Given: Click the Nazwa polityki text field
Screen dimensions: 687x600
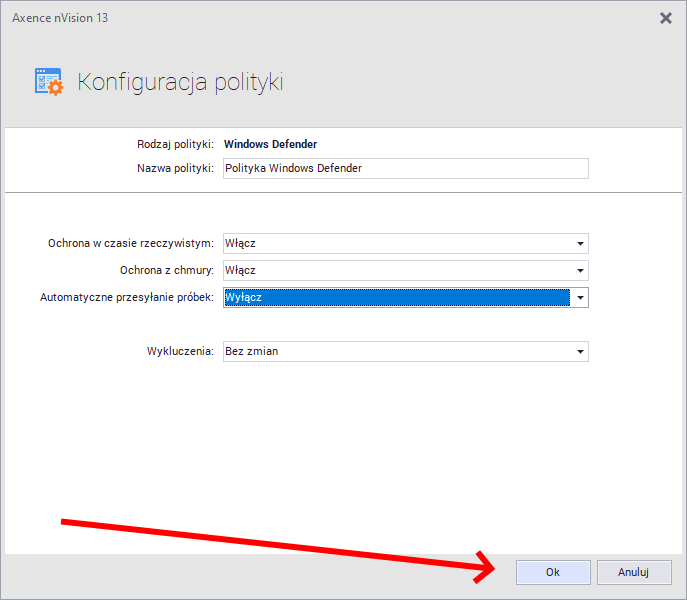Looking at the screenshot, I should (405, 168).
